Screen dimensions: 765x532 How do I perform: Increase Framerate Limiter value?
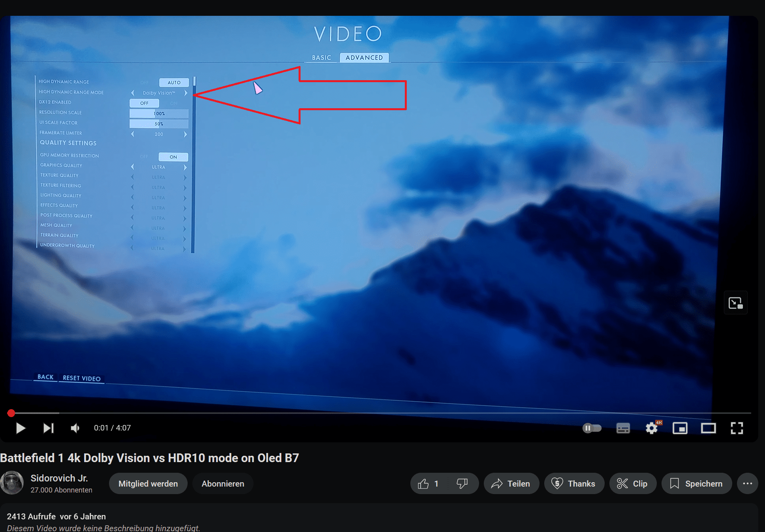tap(185, 134)
